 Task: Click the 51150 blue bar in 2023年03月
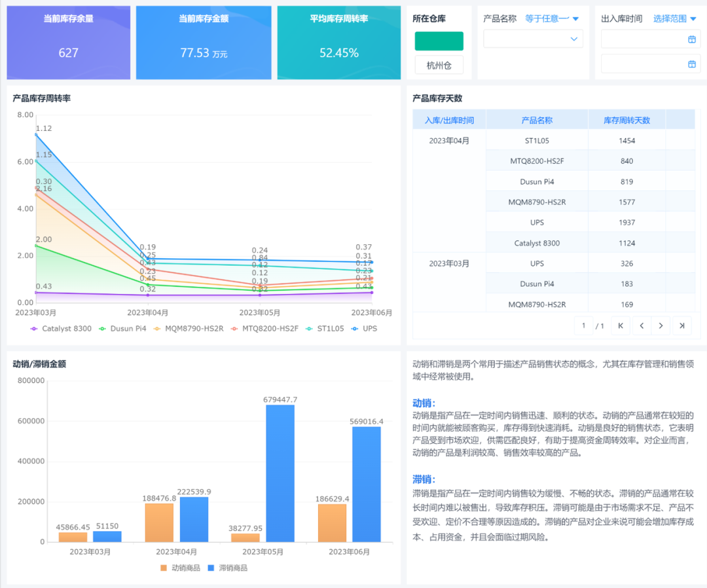pos(107,536)
